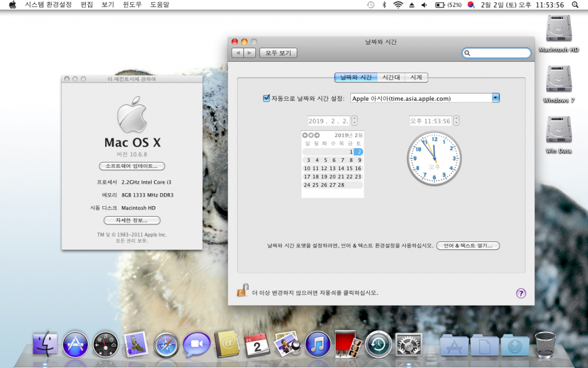Select Macintosh HD desktop drive
This screenshot has width=588, height=368.
pyautogui.click(x=559, y=34)
